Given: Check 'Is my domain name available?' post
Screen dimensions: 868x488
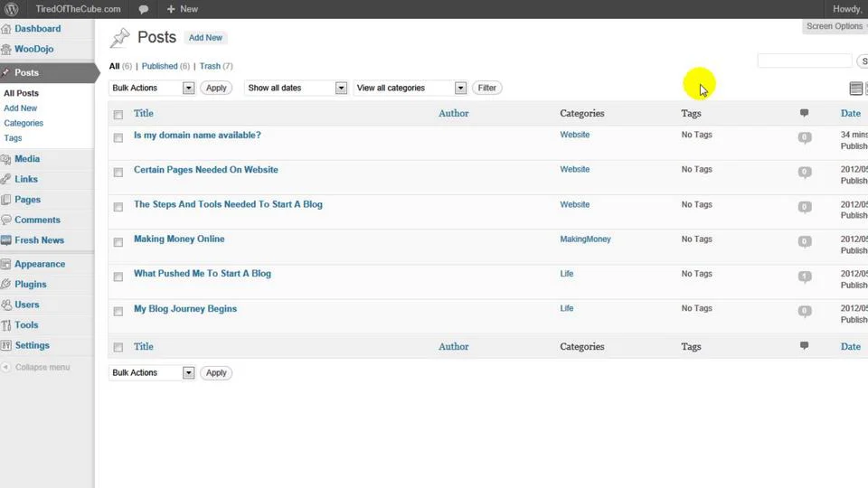Looking at the screenshot, I should 118,137.
